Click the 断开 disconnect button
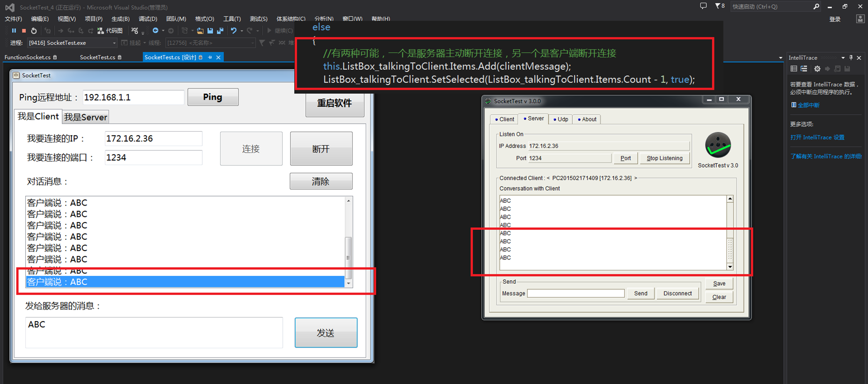868x384 pixels. click(321, 148)
